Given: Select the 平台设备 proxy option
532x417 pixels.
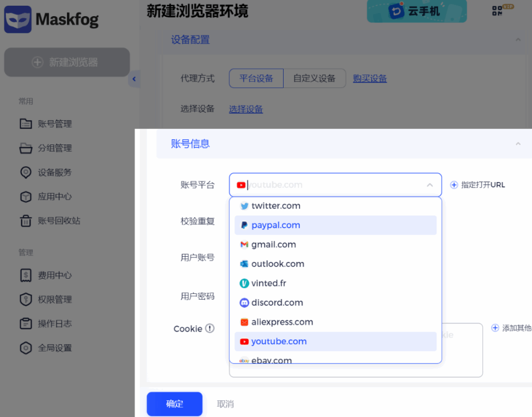Looking at the screenshot, I should (x=256, y=79).
